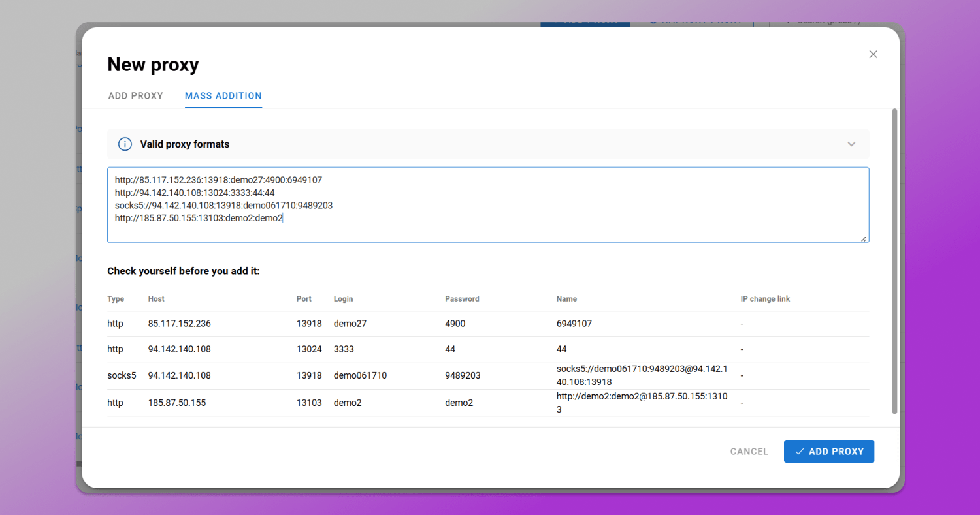The height and width of the screenshot is (515, 980).
Task: Click the Login column header
Action: pos(343,298)
